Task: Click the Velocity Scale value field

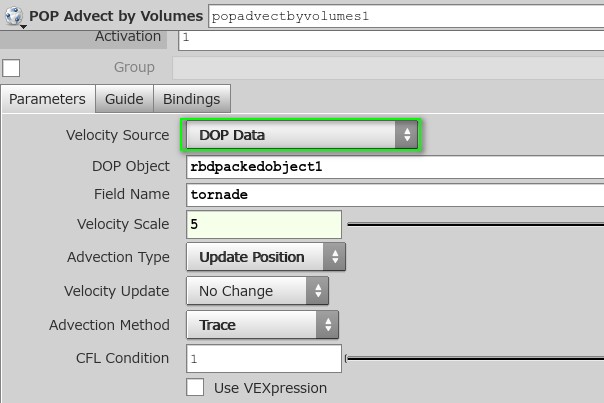Action: (x=264, y=224)
